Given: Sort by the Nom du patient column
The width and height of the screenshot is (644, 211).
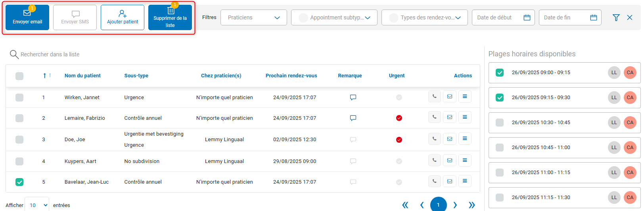Looking at the screenshot, I should (x=82, y=76).
